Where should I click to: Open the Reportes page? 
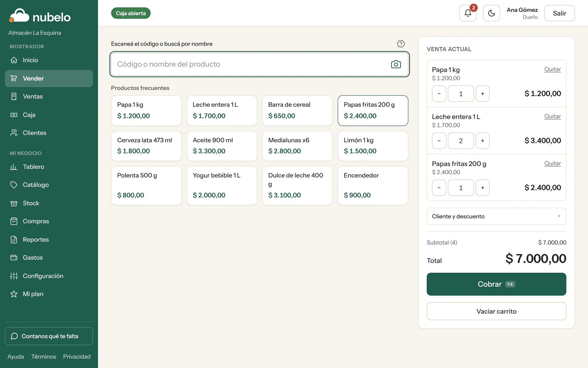click(49, 240)
